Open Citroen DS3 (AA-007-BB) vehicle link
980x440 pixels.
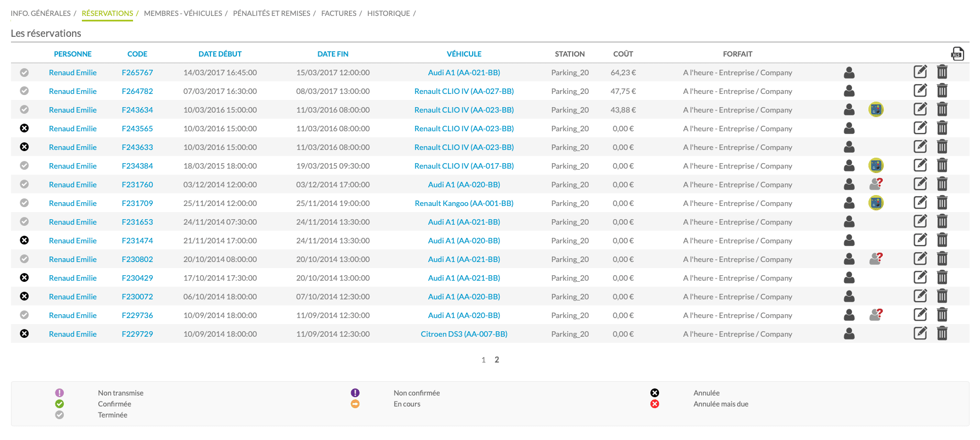coord(464,334)
